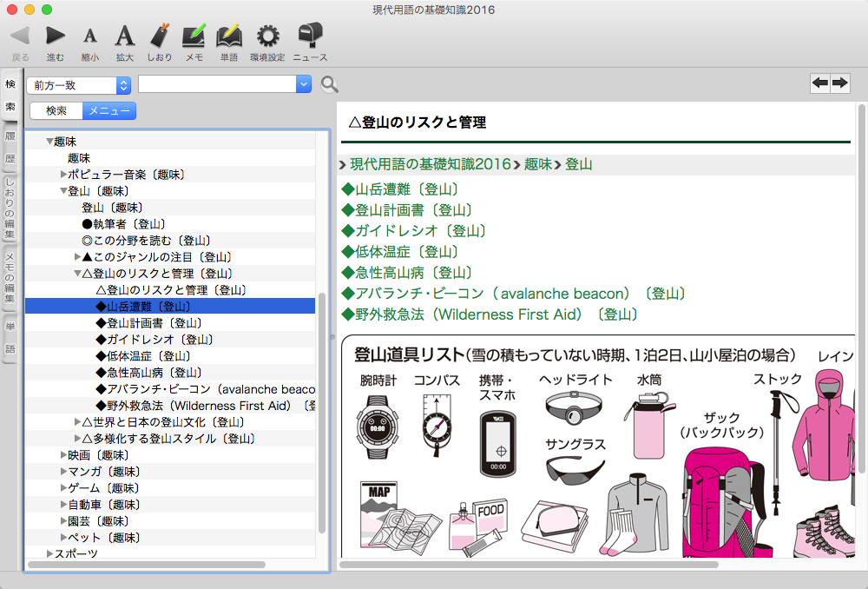Image resolution: width=868 pixels, height=589 pixels.
Task: Click the search text input field
Action: [217, 84]
